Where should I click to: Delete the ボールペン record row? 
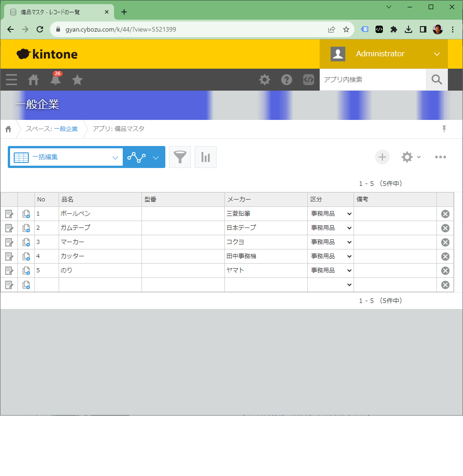pos(445,214)
